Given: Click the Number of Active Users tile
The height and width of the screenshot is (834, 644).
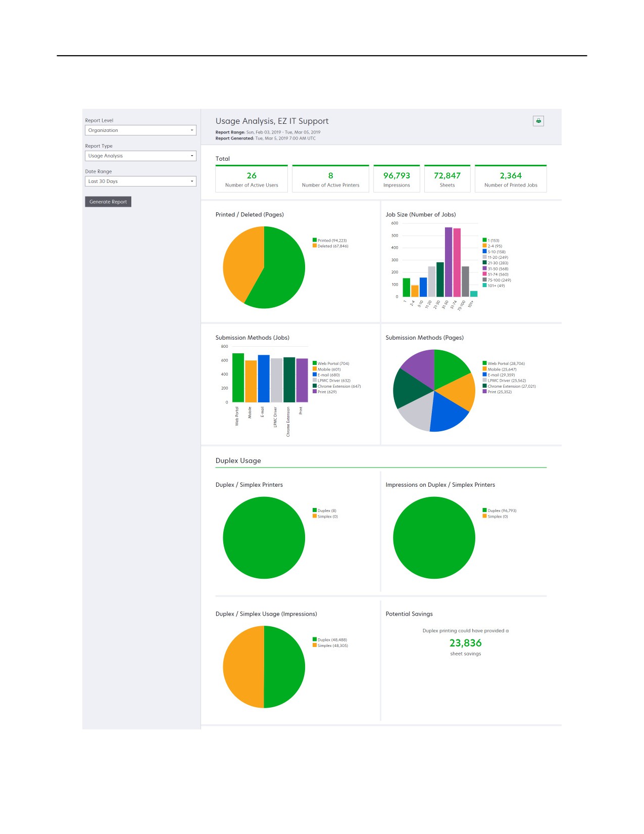Looking at the screenshot, I should tap(252, 179).
